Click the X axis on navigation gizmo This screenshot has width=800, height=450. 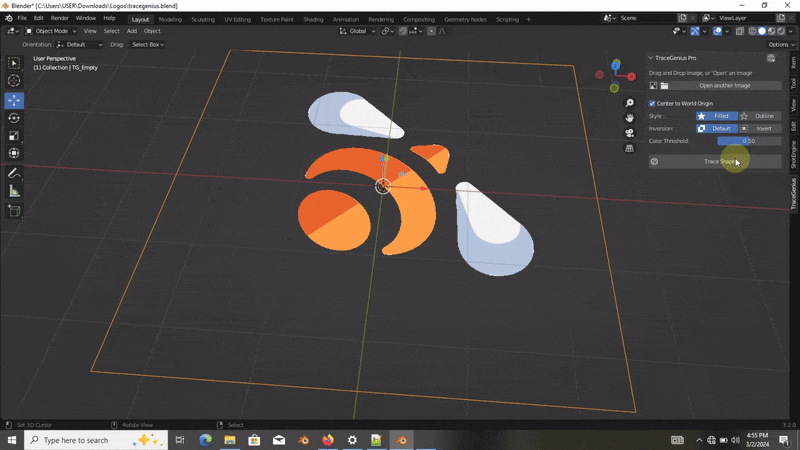coord(632,77)
